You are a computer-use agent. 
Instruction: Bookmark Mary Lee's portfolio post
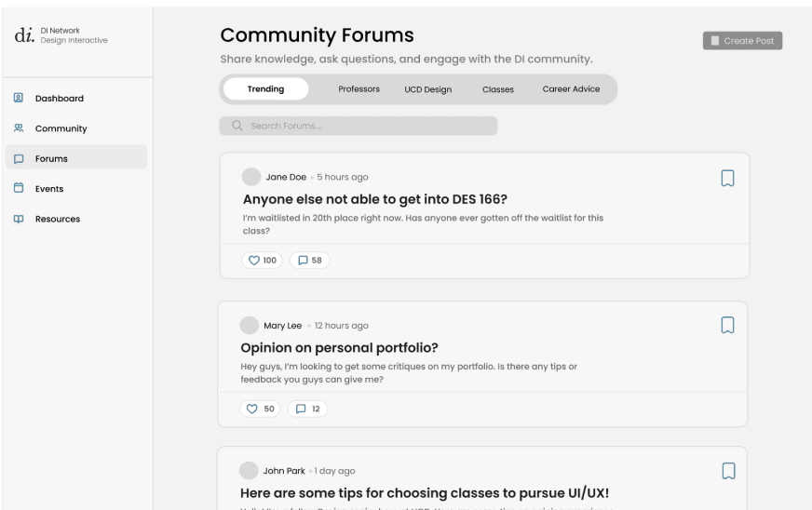(727, 325)
